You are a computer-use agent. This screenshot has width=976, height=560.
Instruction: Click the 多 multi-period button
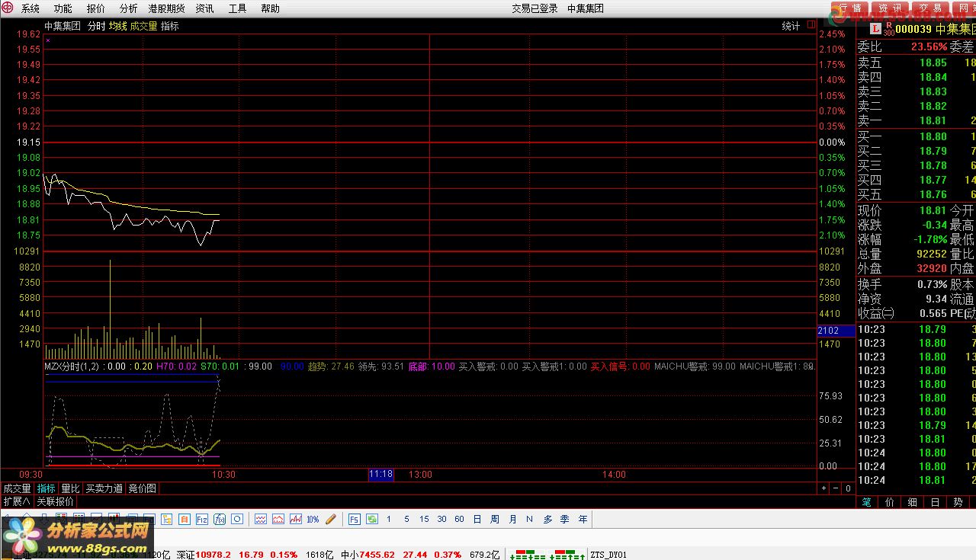tap(547, 519)
